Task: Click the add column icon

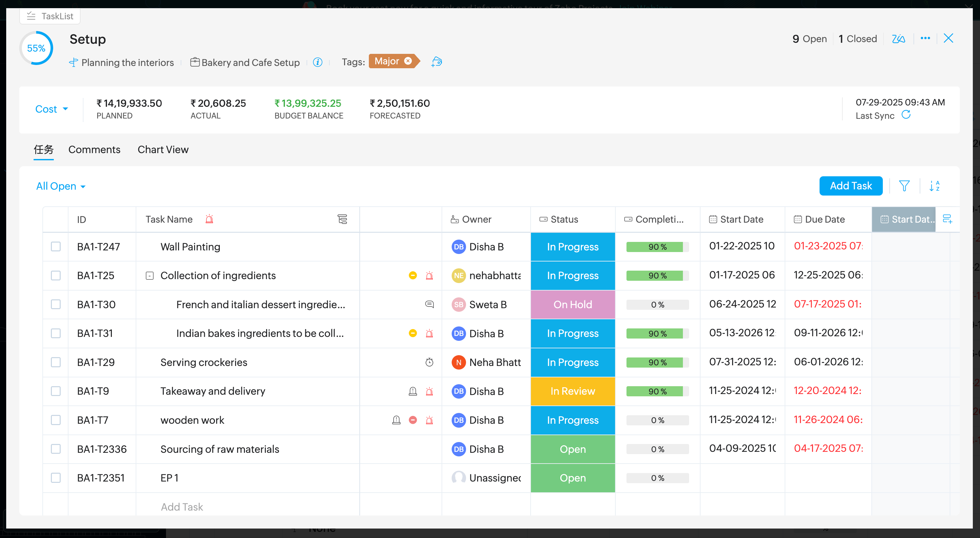Action: click(x=947, y=219)
